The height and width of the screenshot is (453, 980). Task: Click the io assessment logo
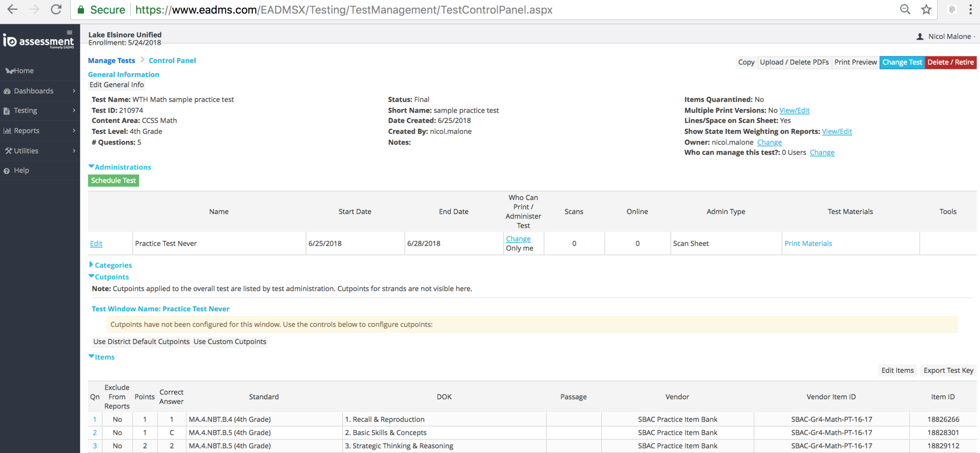click(x=38, y=41)
